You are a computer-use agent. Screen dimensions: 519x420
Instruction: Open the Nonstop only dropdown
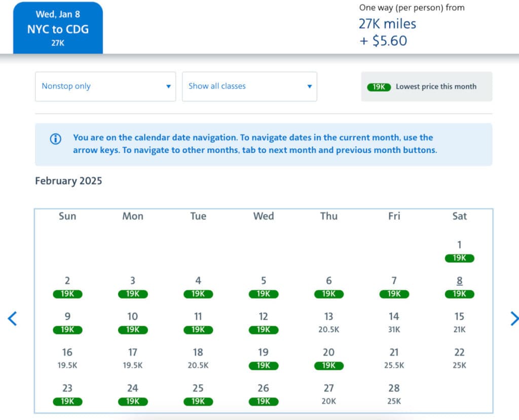pos(105,87)
